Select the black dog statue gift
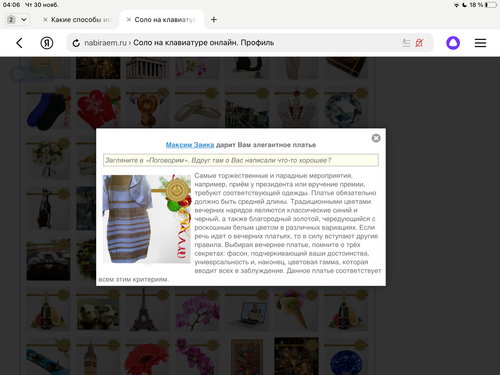This screenshot has height=375, width=500. [x=48, y=209]
